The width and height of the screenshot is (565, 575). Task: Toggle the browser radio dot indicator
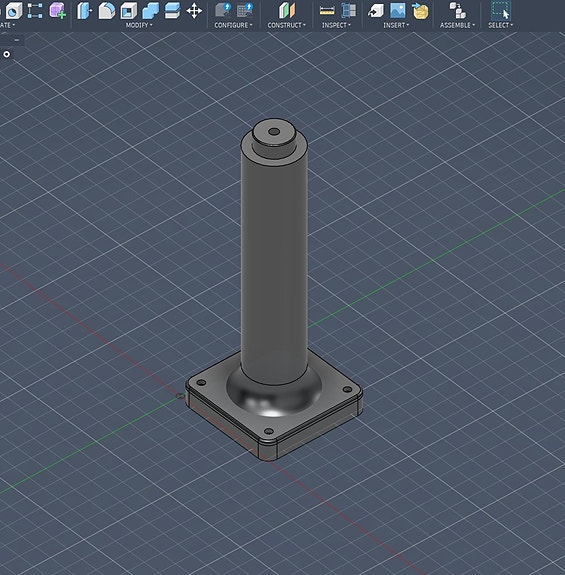[7, 54]
